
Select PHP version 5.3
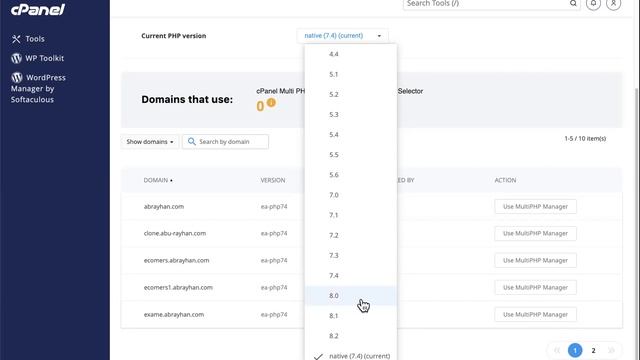[x=351, y=114]
